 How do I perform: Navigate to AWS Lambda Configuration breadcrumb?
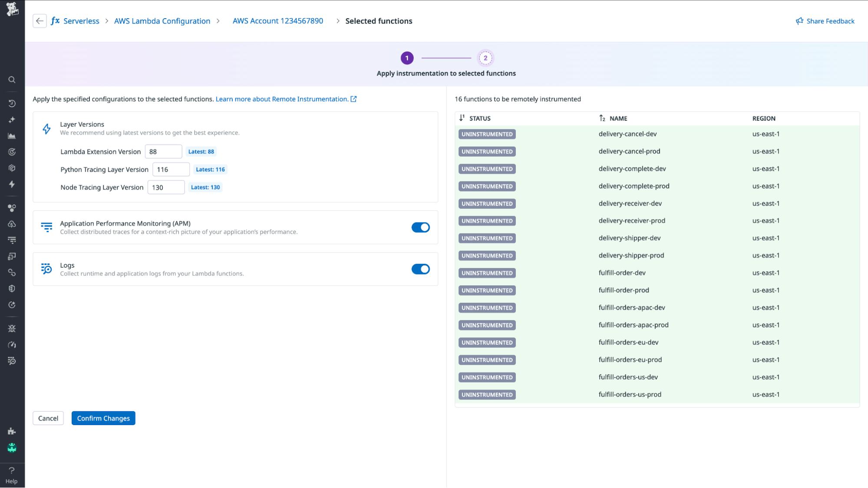coord(162,21)
